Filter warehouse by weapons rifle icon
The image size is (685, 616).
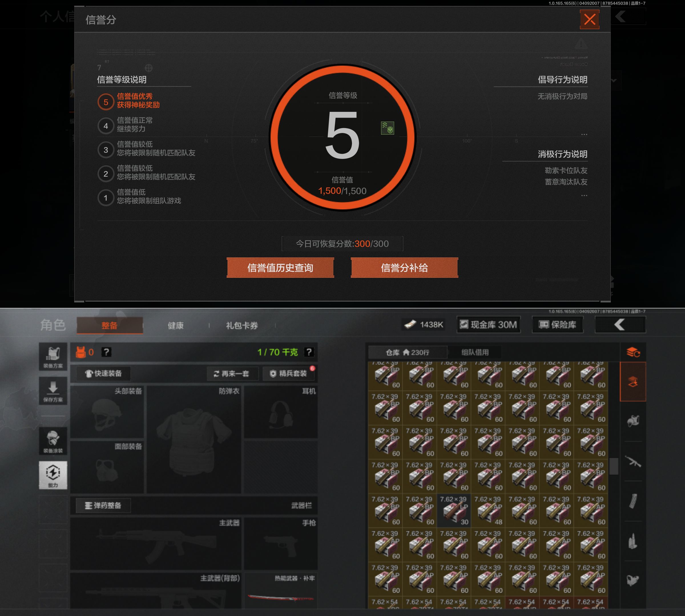pyautogui.click(x=633, y=462)
